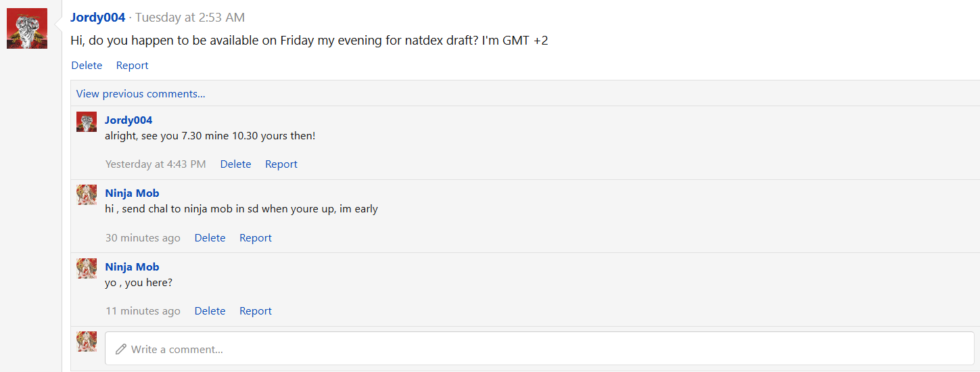This screenshot has width=980, height=372.
Task: Click Ninja Mob avatar on 30-minute-old comment
Action: click(87, 195)
